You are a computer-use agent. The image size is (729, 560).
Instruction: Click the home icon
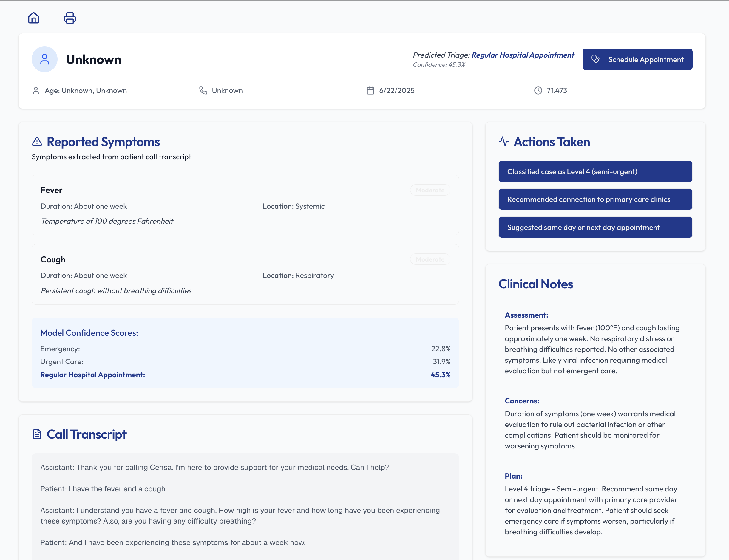33,18
